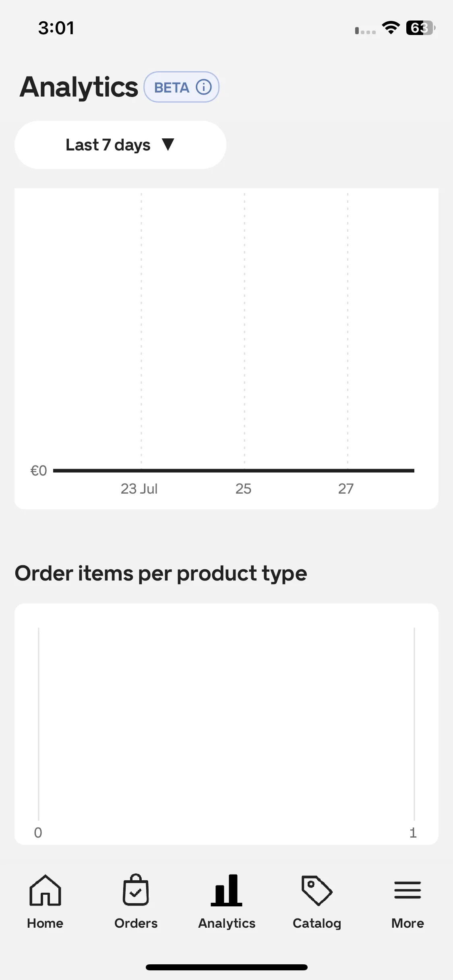Open the Home tab icon
The width and height of the screenshot is (453, 980).
pos(45,890)
